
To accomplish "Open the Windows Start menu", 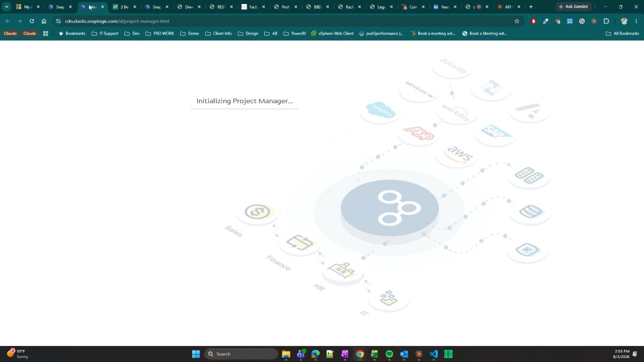I will (x=196, y=354).
